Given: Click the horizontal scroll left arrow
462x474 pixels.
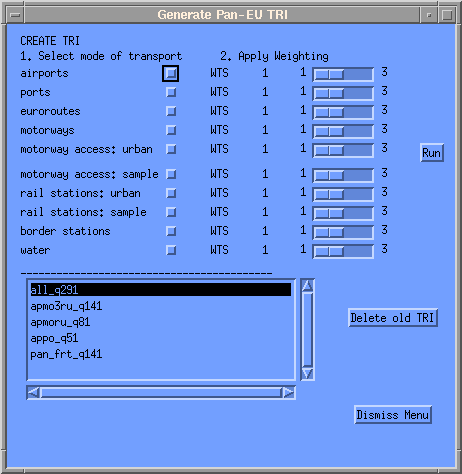Looking at the screenshot, I should (34, 393).
